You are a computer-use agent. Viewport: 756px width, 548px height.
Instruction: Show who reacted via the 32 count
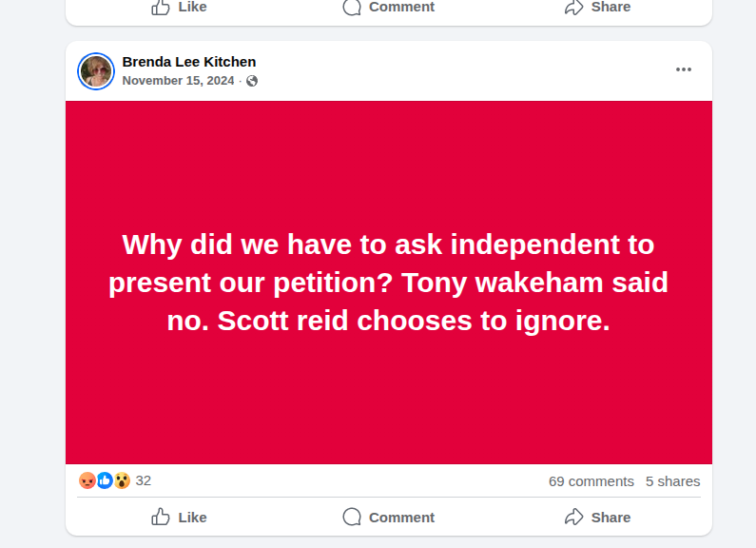click(144, 480)
